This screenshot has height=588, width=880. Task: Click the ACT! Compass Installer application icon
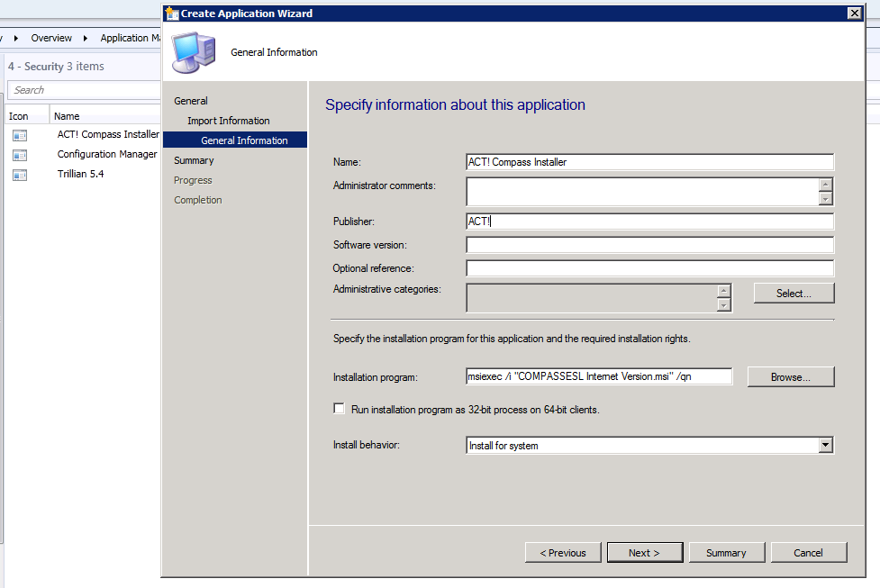coord(20,135)
